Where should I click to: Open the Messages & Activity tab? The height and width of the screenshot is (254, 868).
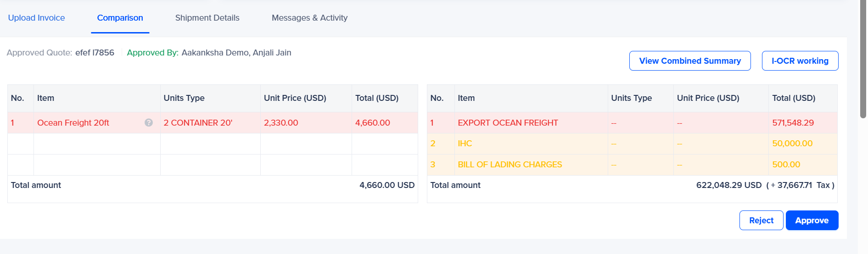[309, 18]
